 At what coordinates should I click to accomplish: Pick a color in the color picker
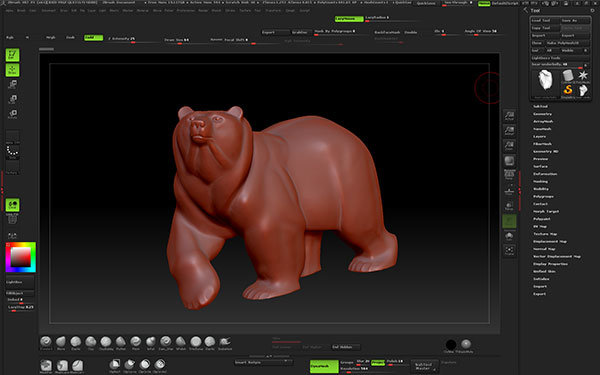click(21, 257)
